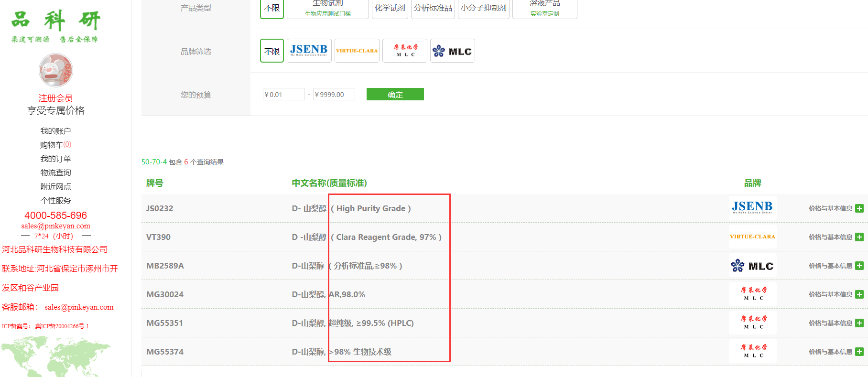Select 摩莱化学 MLC brand filter

(x=404, y=51)
